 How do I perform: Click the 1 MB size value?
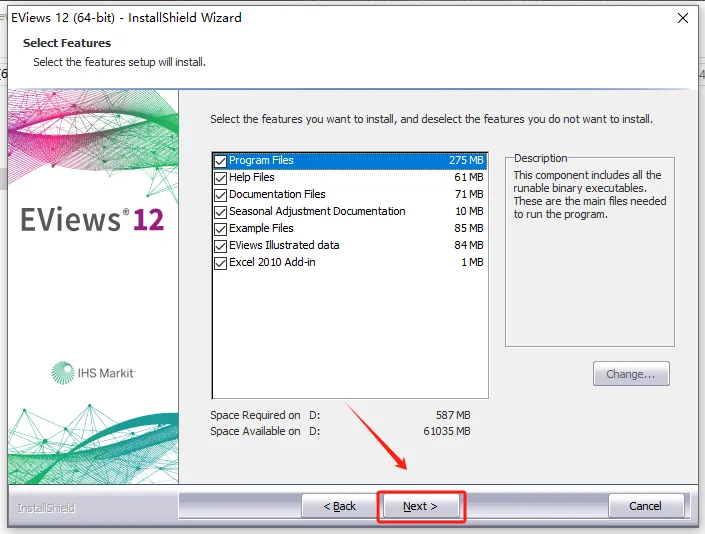[x=472, y=262]
